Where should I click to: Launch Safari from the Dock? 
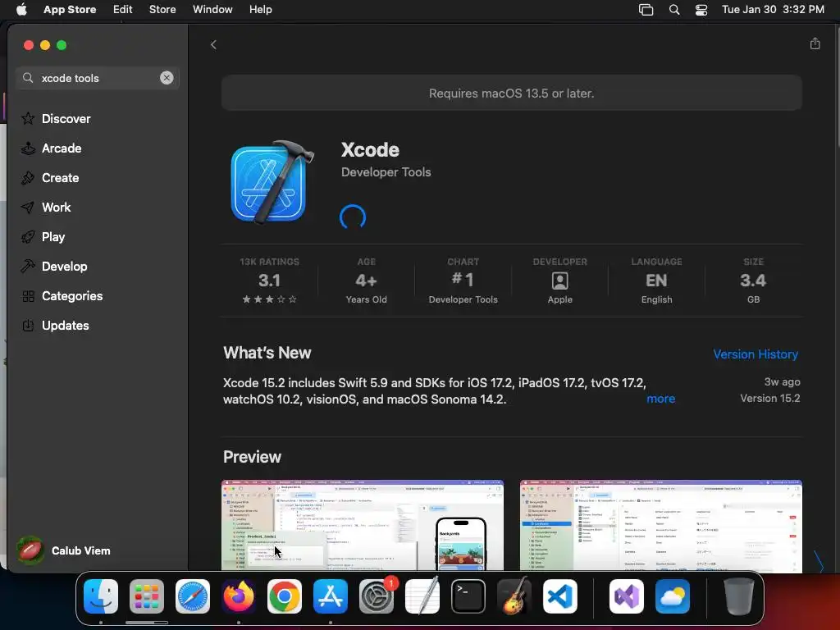[193, 596]
